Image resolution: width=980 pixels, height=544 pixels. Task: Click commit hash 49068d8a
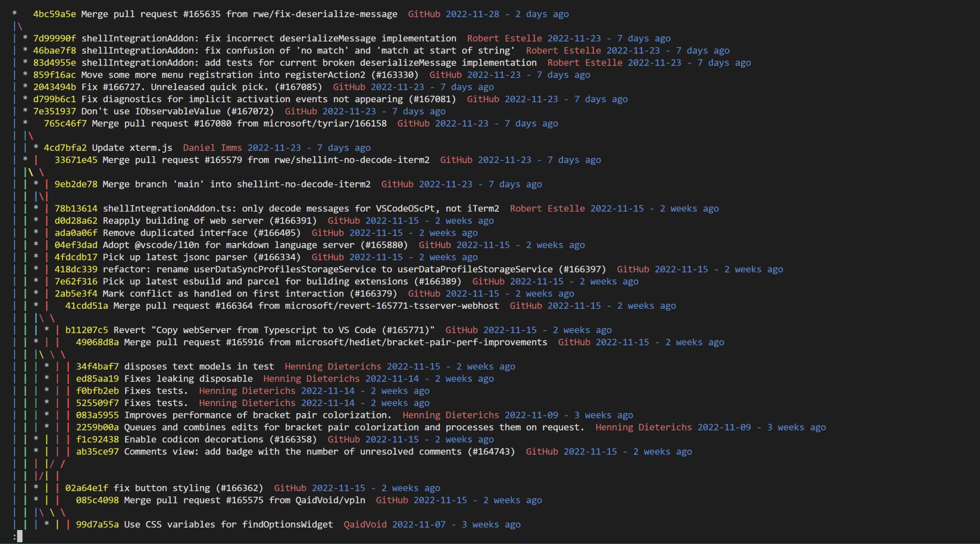click(97, 342)
